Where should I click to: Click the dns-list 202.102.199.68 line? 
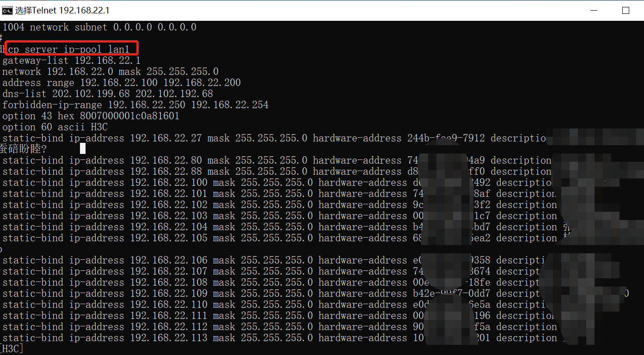pos(107,94)
